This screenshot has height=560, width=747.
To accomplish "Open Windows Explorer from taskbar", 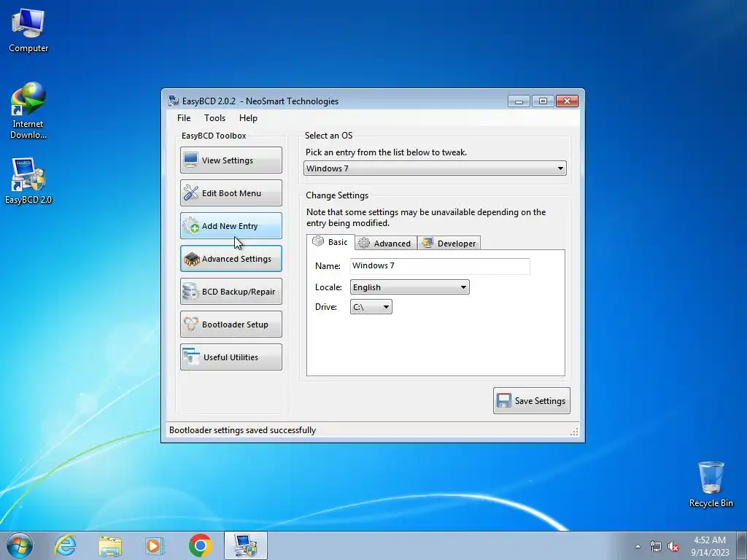I will 110,545.
